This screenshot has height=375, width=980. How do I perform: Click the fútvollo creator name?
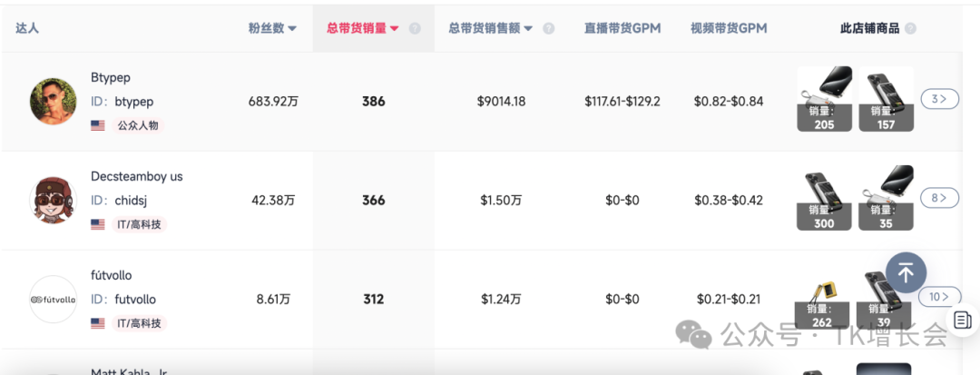point(112,275)
